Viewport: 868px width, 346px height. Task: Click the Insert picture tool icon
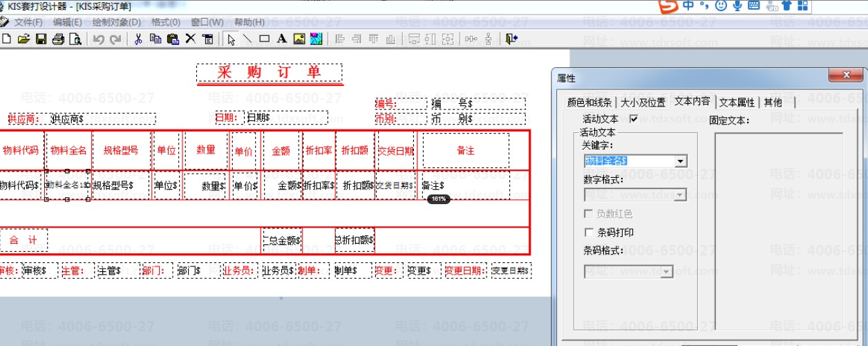click(299, 39)
